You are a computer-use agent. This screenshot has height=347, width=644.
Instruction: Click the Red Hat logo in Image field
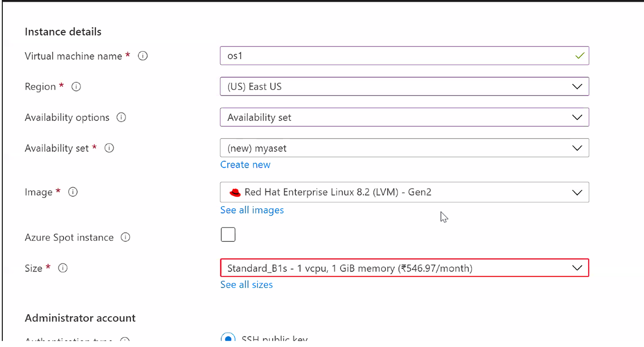(235, 193)
